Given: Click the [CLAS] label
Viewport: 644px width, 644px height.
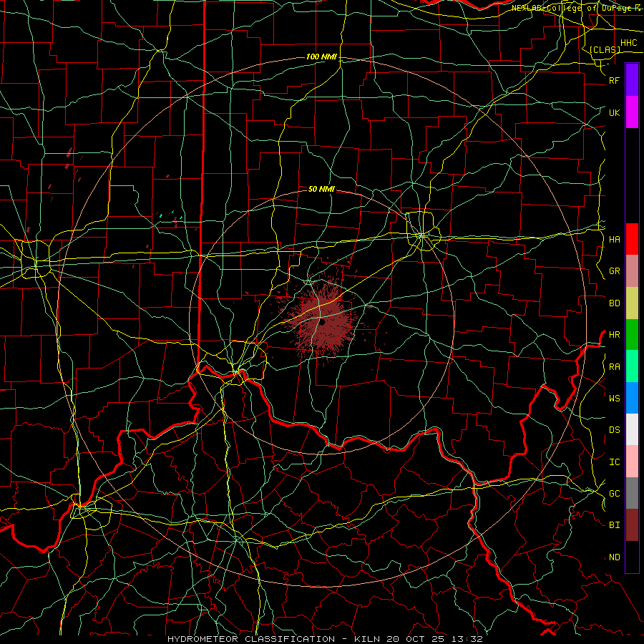Looking at the screenshot, I should pyautogui.click(x=605, y=49).
